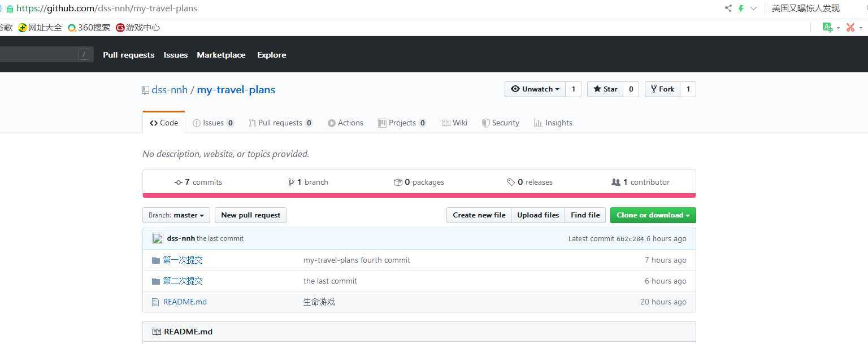Click the stargazers count 0
Image resolution: width=868 pixels, height=344 pixels.
click(x=631, y=89)
